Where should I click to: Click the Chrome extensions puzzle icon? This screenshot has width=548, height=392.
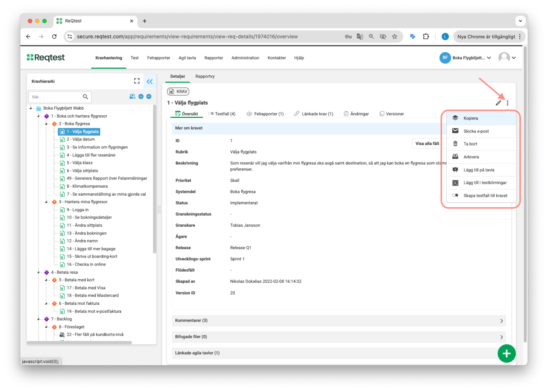click(x=426, y=37)
